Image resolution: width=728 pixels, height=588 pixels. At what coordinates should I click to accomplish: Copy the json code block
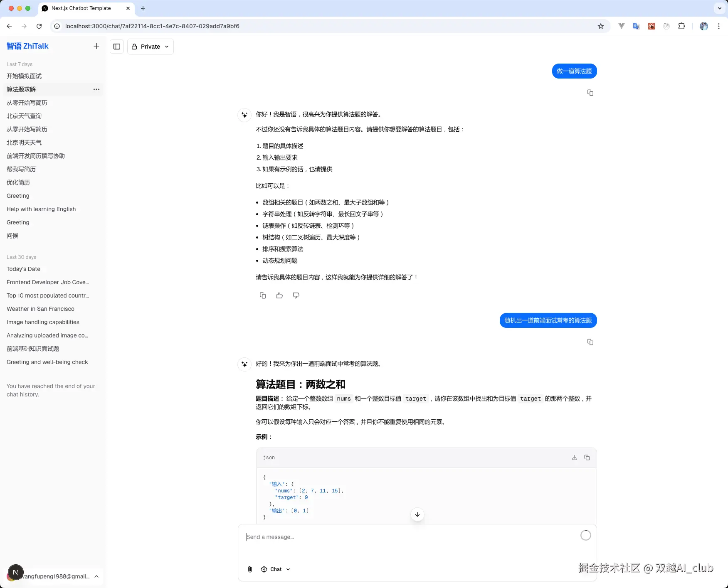[x=587, y=457]
